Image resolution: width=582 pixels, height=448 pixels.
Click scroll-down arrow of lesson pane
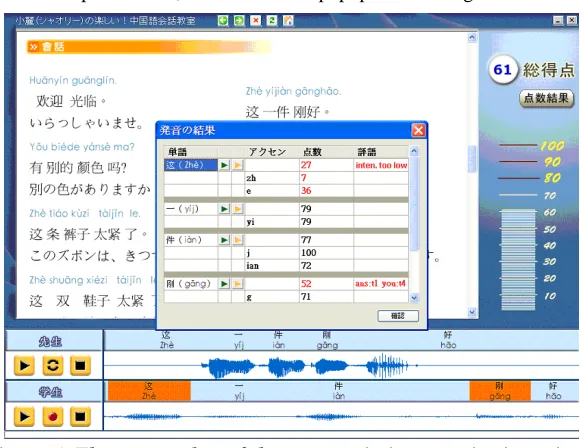(x=472, y=312)
